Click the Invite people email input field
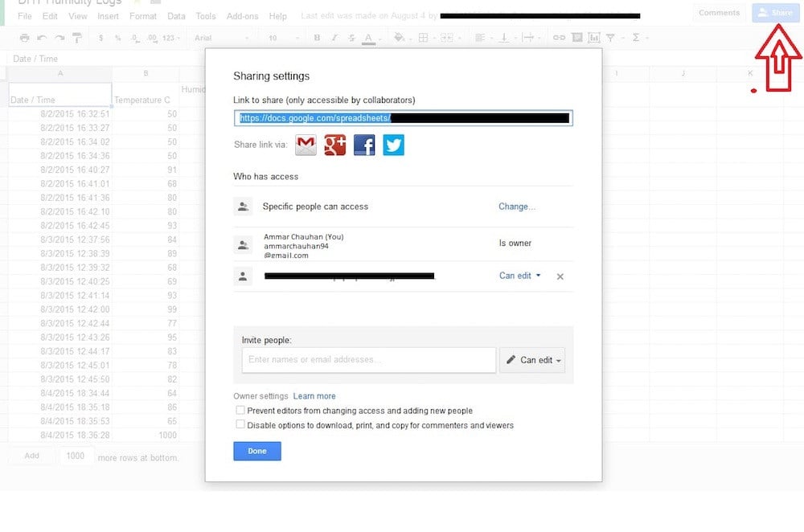The width and height of the screenshot is (804, 532). (369, 360)
